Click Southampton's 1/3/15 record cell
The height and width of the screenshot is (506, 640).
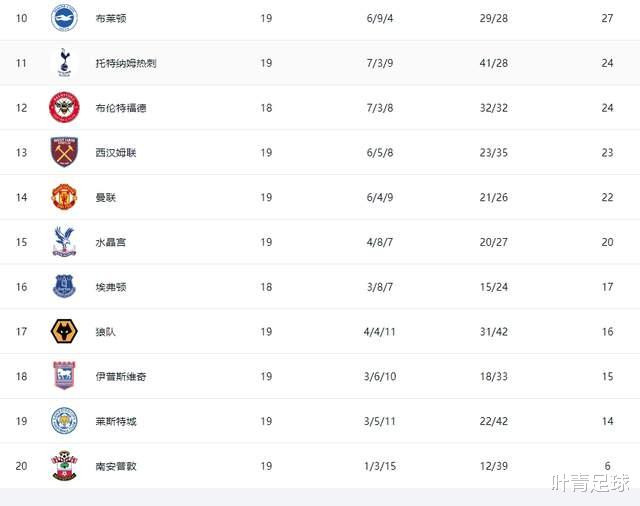[x=380, y=466]
